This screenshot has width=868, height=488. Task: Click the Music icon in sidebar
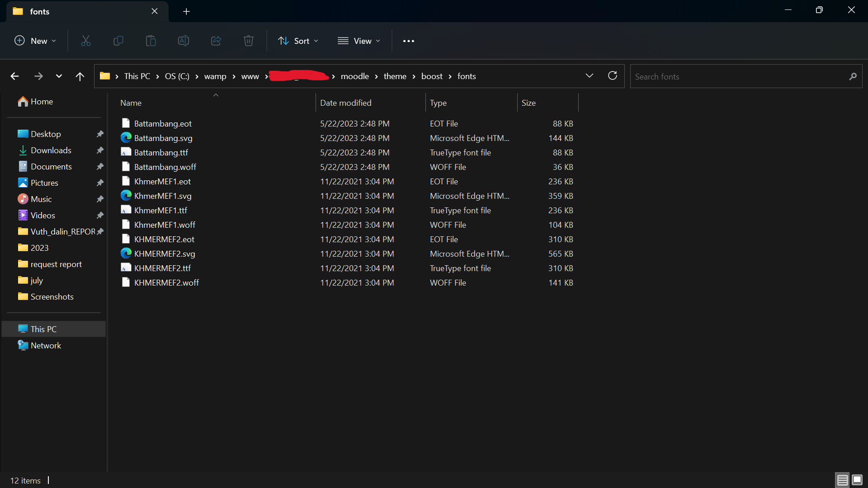[x=23, y=199]
